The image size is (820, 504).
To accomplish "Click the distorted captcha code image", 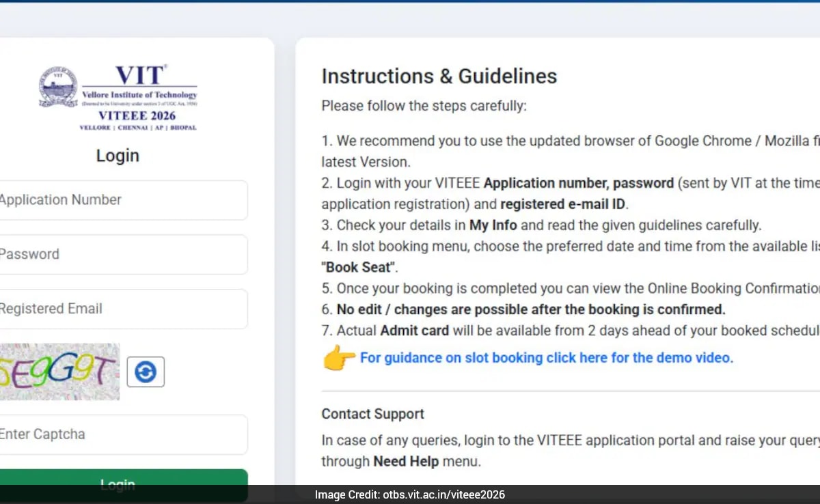I will click(59, 372).
